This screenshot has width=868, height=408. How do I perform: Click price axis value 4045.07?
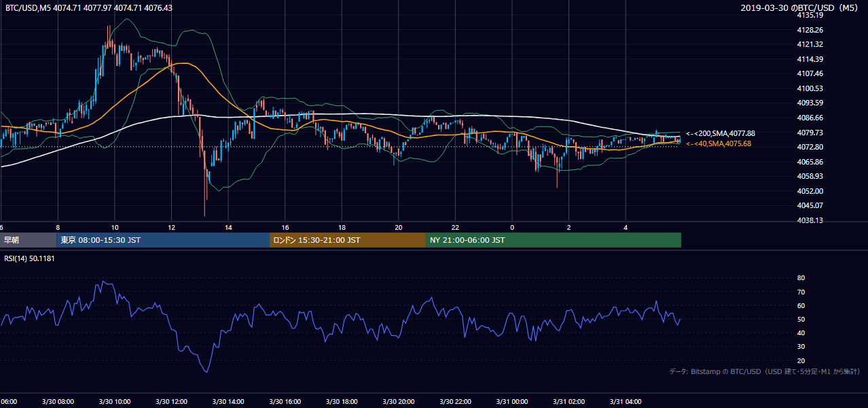(x=810, y=205)
